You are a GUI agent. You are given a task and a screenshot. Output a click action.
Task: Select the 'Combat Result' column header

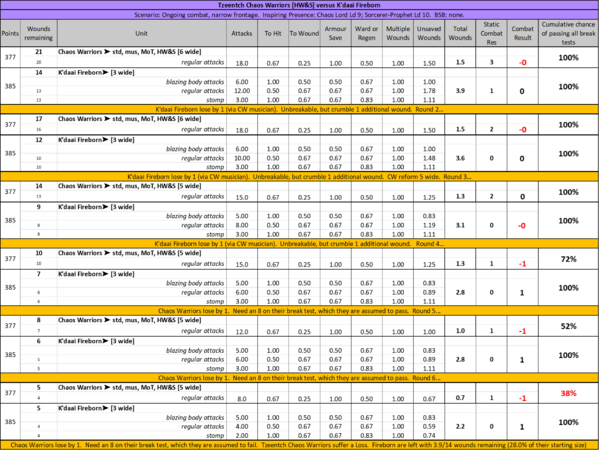coord(523,33)
